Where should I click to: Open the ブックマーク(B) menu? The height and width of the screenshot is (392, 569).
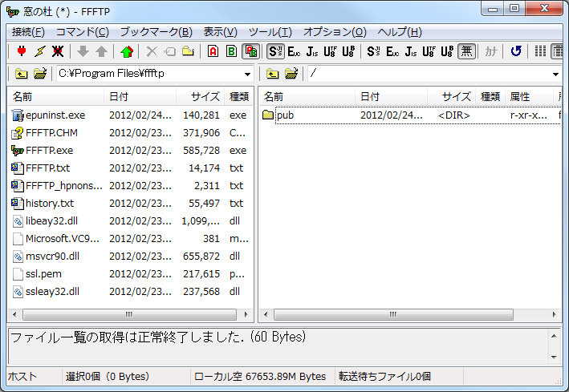pos(156,32)
